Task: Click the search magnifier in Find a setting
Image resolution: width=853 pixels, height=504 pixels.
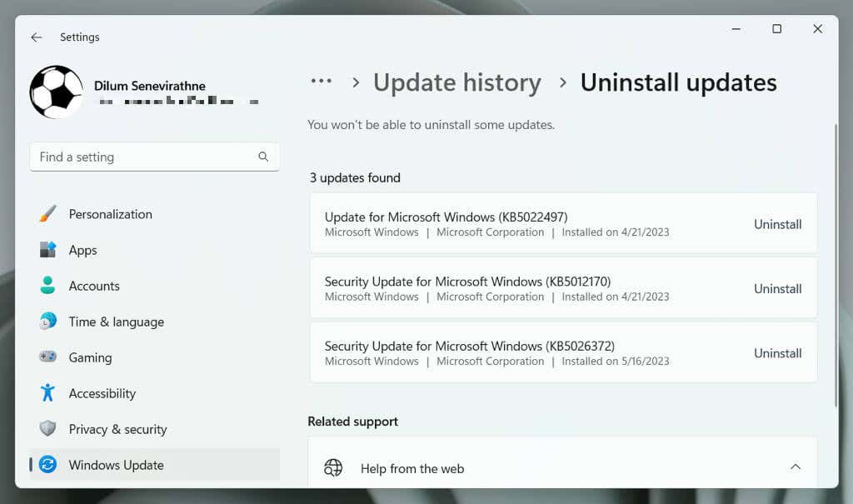Action: 263,157
